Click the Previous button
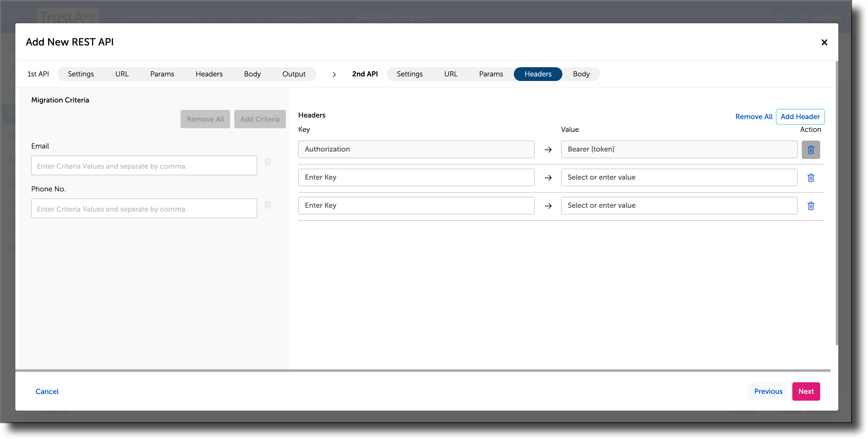The width and height of the screenshot is (868, 439). tap(768, 391)
